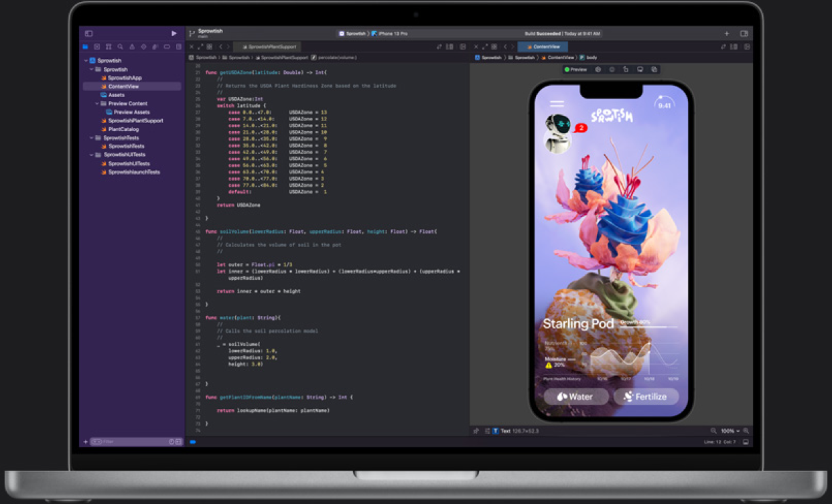This screenshot has height=504, width=832.
Task: Click the plus icon at bottom of navigator
Action: (x=85, y=442)
